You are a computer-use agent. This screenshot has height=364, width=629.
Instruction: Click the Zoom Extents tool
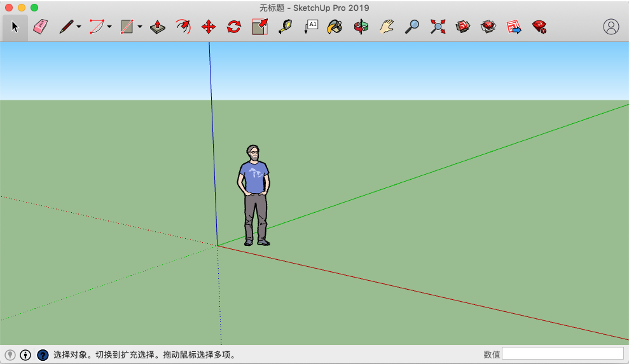pos(438,27)
